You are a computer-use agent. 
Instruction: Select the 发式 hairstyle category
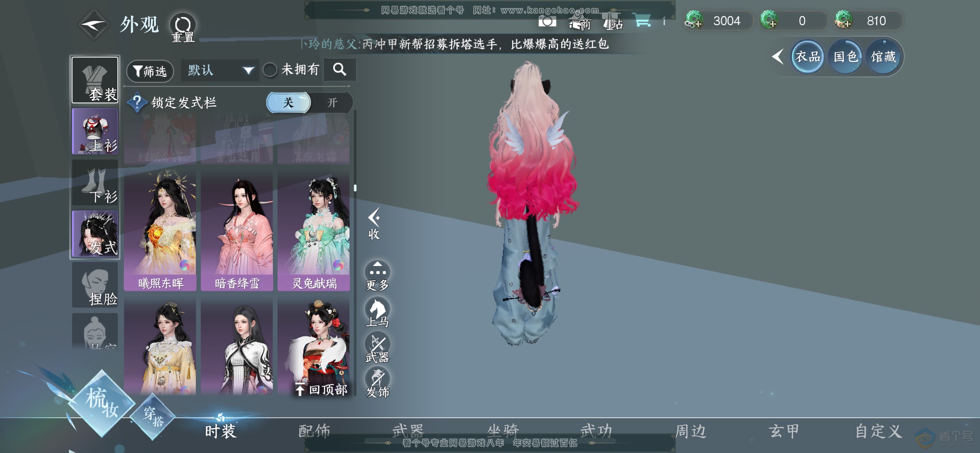pos(95,233)
